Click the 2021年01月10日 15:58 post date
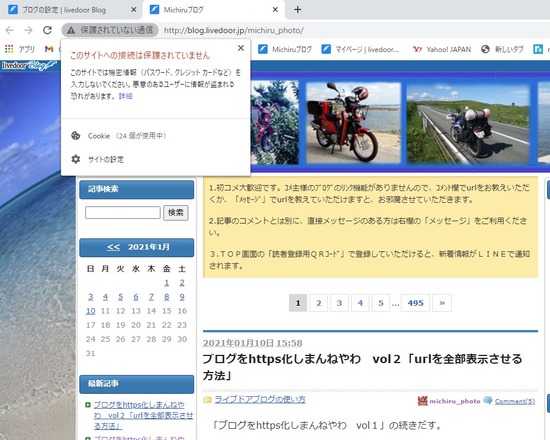The width and height of the screenshot is (550, 440). coord(253,343)
